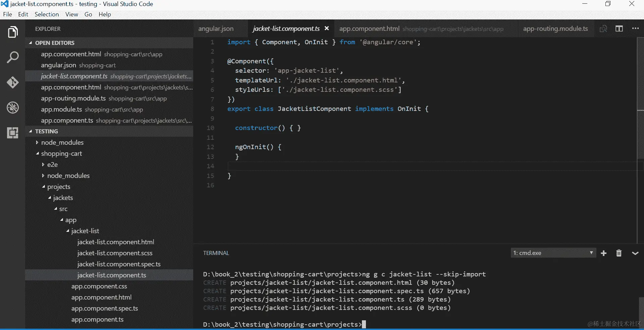Click the Open Changes icon in editor toolbar
644x330 pixels.
coord(603,28)
